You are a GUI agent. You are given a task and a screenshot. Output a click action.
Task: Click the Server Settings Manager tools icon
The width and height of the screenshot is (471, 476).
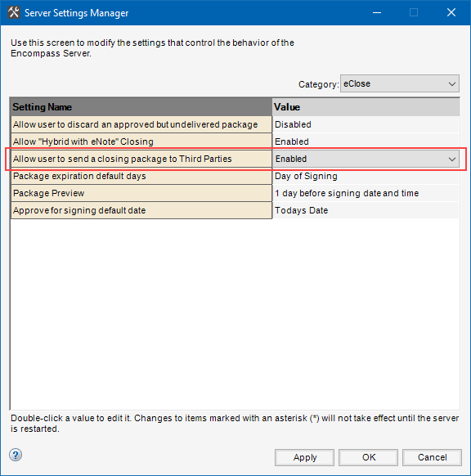tap(14, 13)
